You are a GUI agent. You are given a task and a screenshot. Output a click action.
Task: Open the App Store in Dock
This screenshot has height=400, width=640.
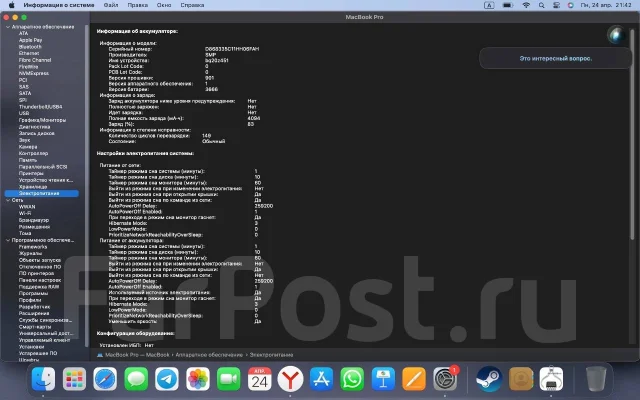click(x=321, y=379)
